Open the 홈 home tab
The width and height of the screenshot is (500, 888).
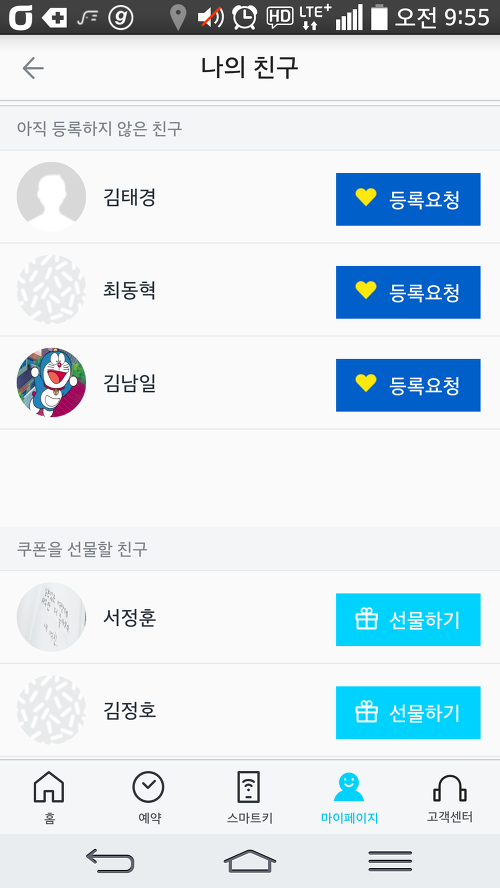[x=49, y=797]
